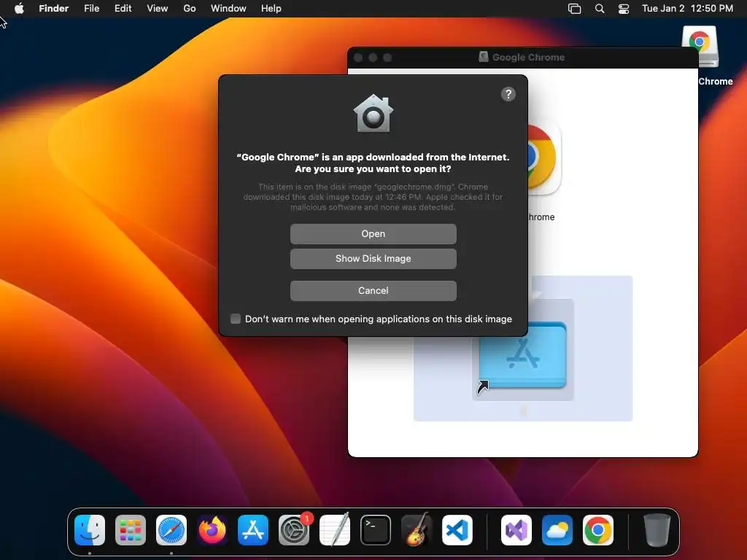747x560 pixels.
Task: Click the date and time in menu bar
Action: pyautogui.click(x=687, y=9)
